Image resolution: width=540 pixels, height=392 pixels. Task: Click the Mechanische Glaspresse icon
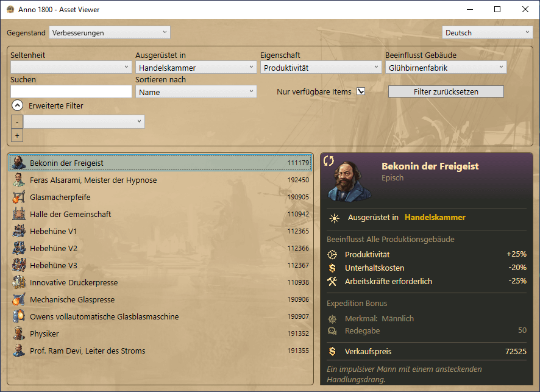[x=19, y=299]
